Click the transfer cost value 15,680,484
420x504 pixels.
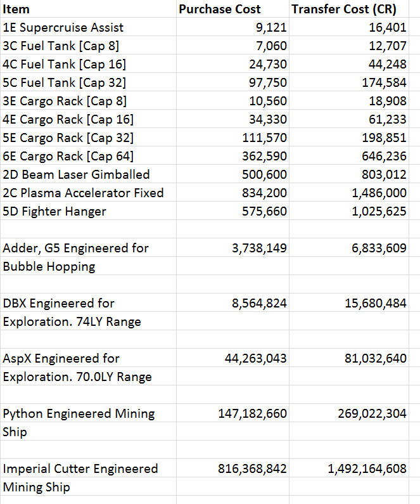(376, 303)
